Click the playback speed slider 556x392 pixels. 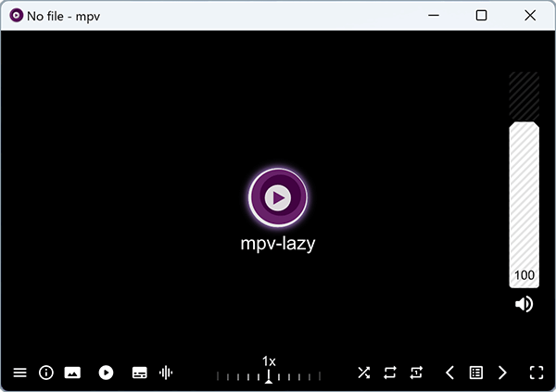tap(269, 376)
